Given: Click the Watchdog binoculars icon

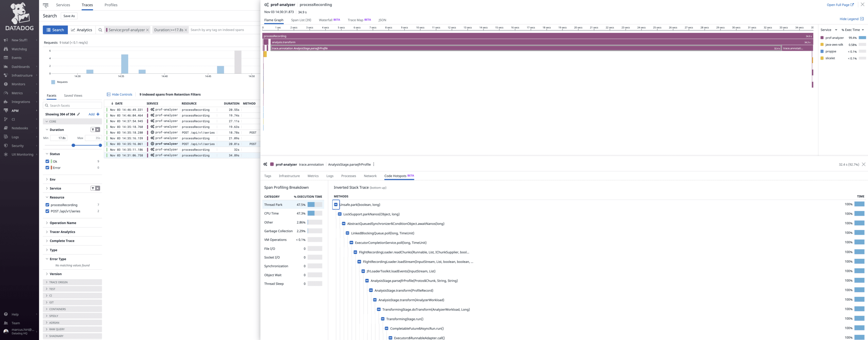Looking at the screenshot, I should (6, 49).
